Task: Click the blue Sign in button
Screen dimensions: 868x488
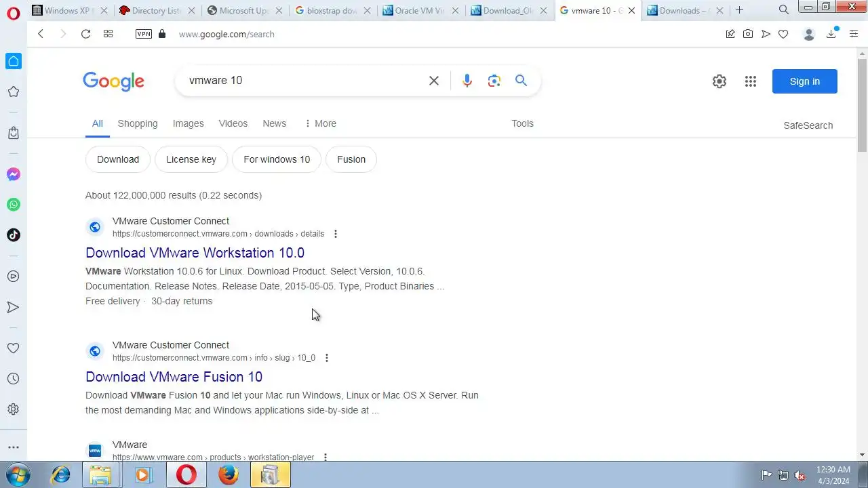Action: coord(805,81)
